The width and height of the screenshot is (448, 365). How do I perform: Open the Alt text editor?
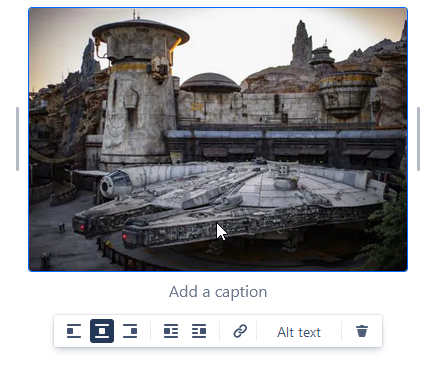(299, 332)
